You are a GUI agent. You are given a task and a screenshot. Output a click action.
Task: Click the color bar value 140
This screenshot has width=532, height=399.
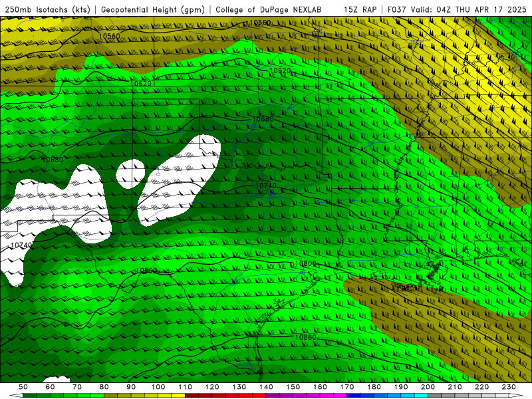266,387
